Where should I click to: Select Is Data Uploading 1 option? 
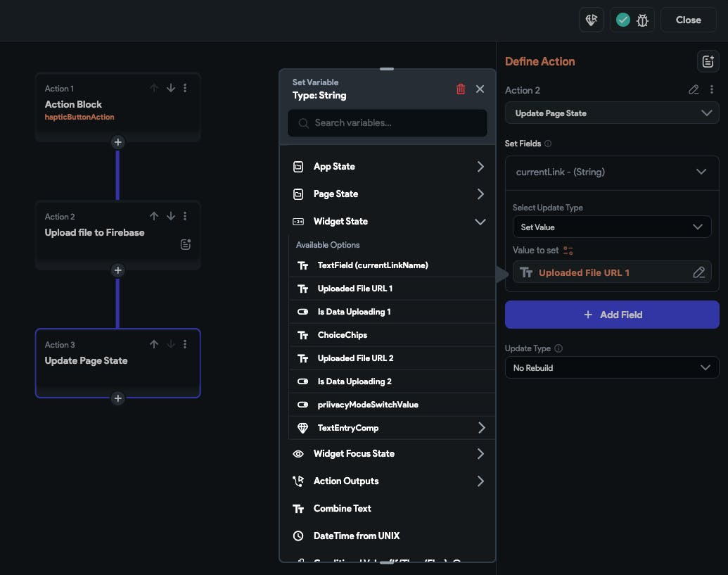354,312
